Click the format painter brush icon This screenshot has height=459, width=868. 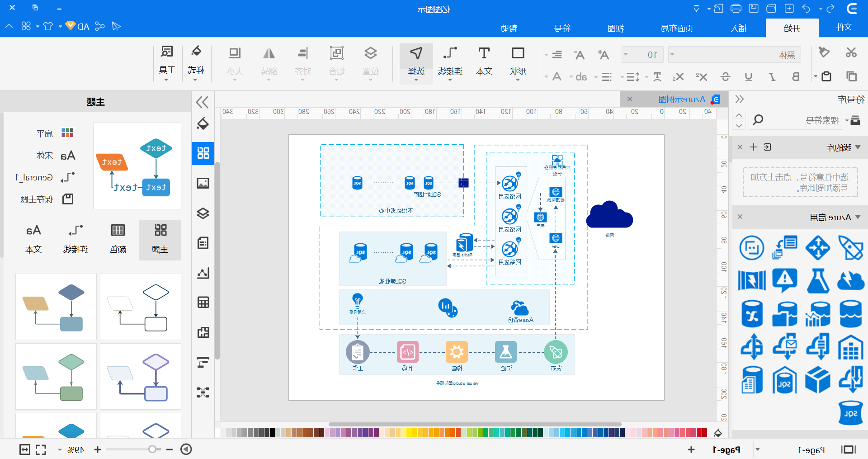(x=824, y=52)
